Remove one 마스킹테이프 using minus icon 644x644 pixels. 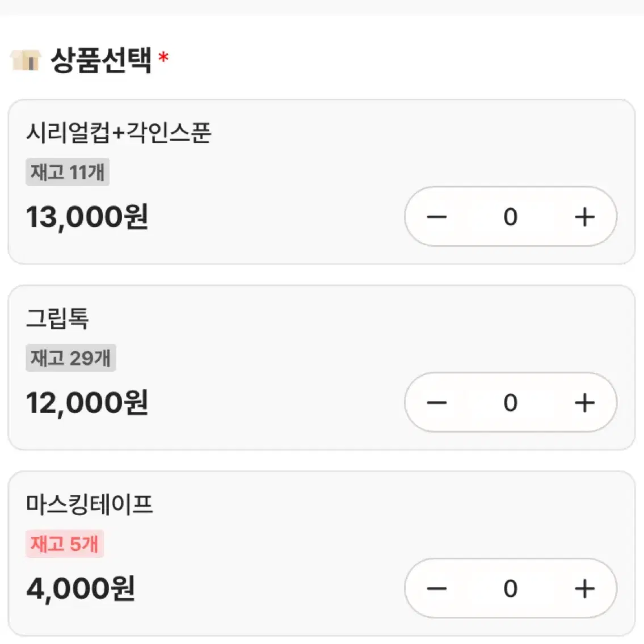point(436,588)
